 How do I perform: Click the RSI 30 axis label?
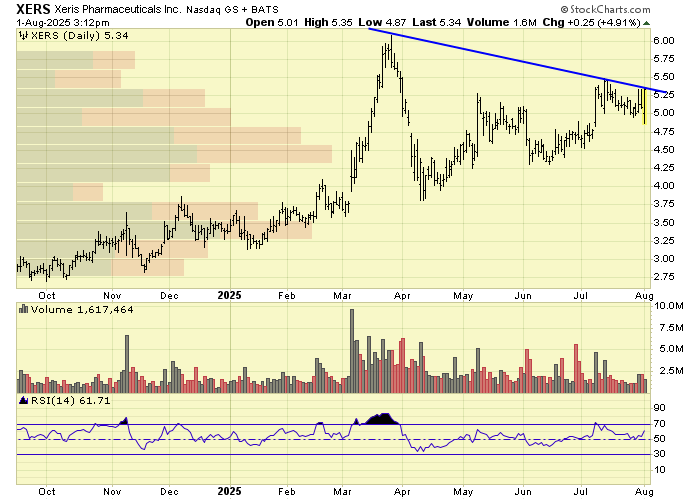click(x=659, y=454)
